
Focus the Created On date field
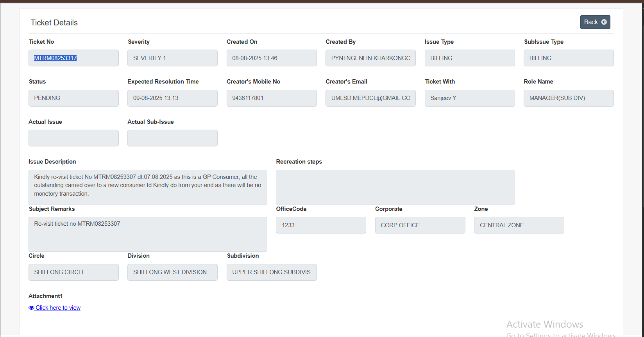[x=272, y=58]
